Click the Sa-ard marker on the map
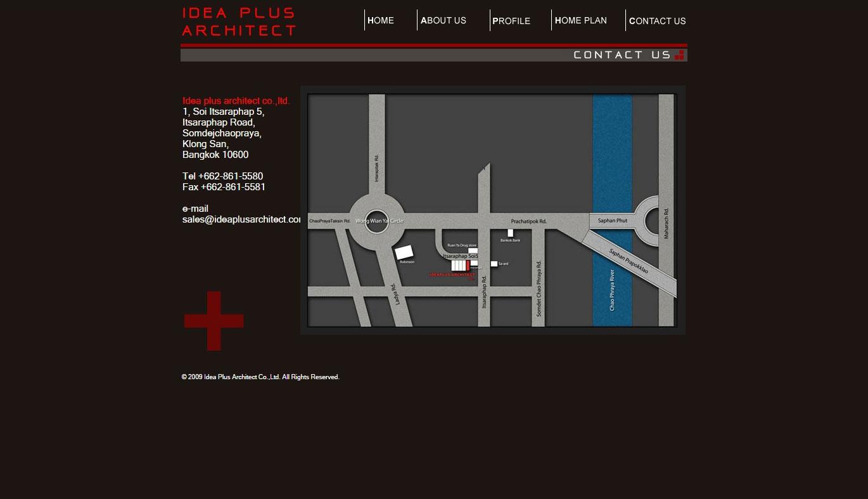This screenshot has width=868, height=499. tap(494, 264)
